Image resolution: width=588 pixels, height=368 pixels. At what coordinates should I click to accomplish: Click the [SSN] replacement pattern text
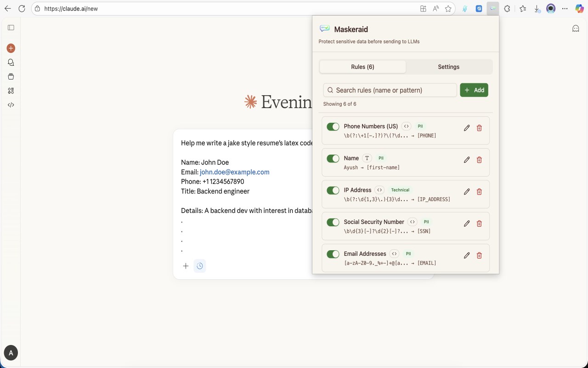pos(424,231)
